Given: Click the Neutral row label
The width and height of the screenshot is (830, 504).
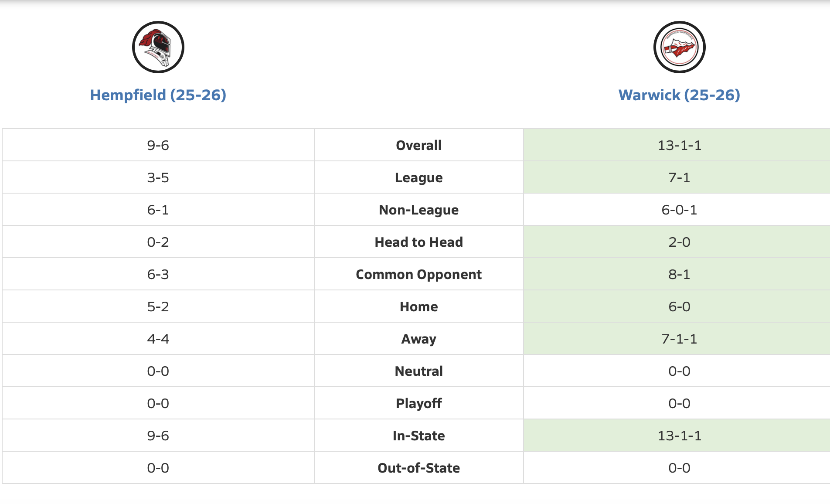Looking at the screenshot, I should [418, 371].
